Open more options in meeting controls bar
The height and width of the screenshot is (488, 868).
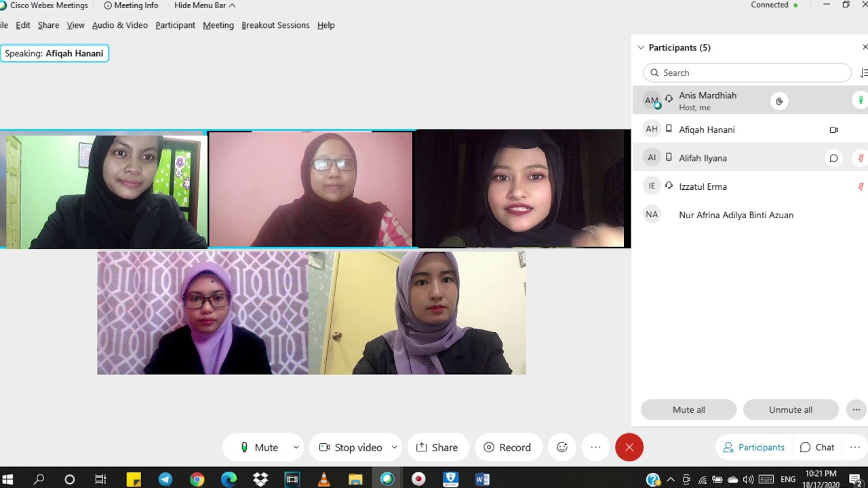tap(595, 447)
